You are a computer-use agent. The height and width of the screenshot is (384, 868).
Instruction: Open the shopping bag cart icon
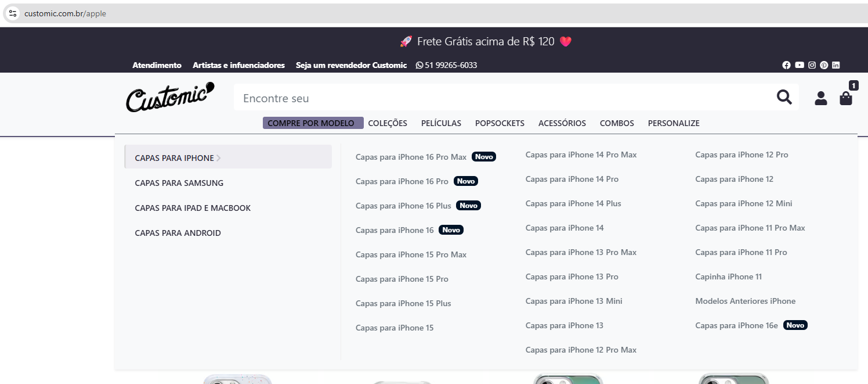[x=846, y=98]
